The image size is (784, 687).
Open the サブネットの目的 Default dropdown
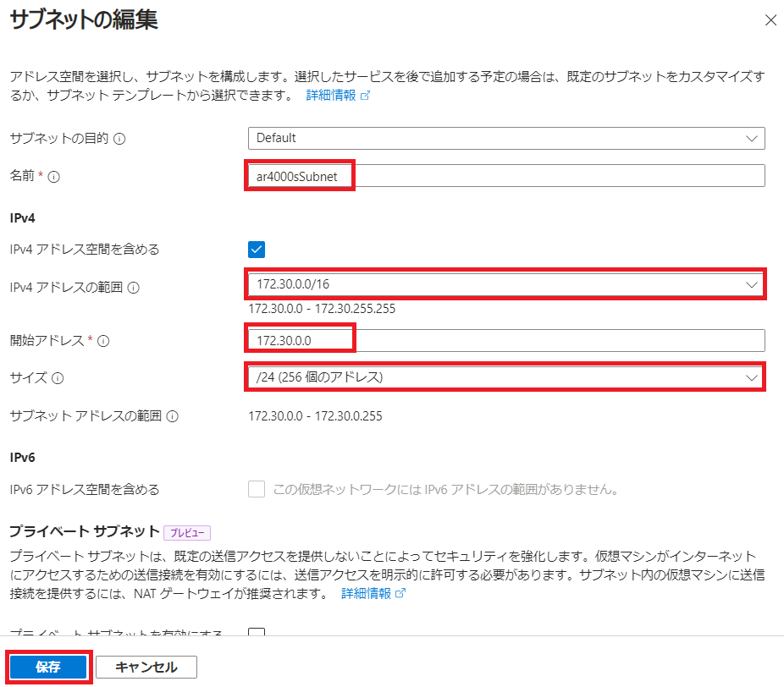506,138
